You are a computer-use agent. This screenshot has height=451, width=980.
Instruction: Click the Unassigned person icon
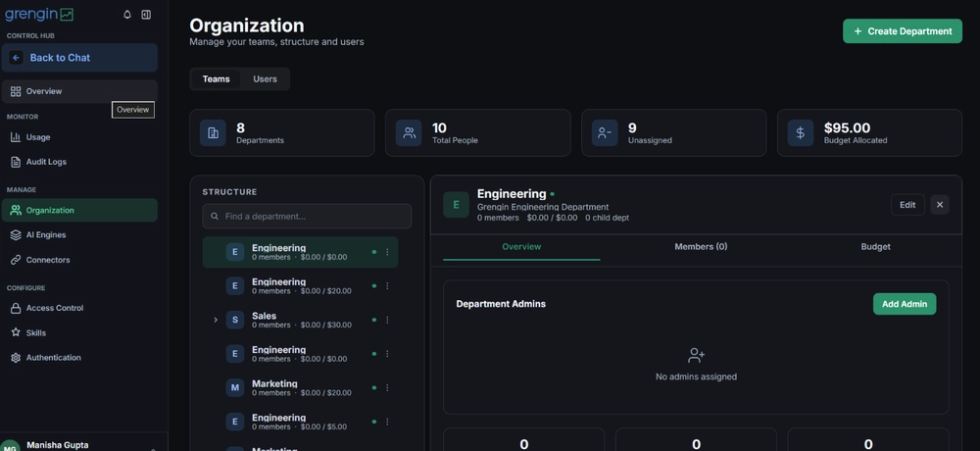click(x=605, y=132)
